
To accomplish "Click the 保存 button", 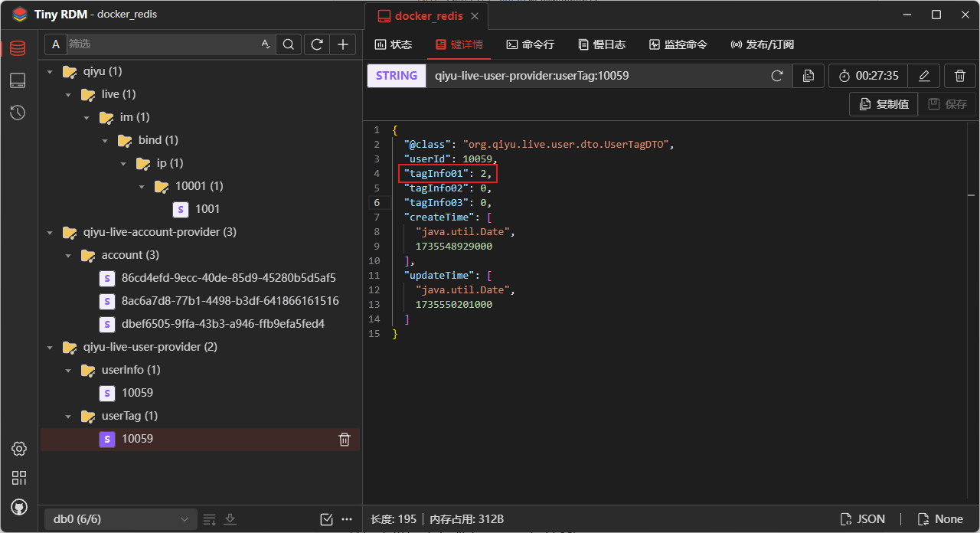I will (x=947, y=104).
